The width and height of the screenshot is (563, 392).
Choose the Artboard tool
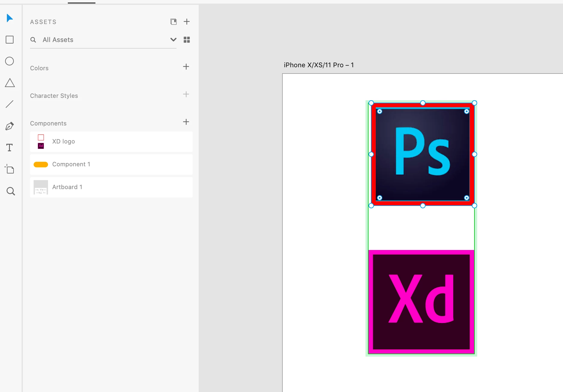click(10, 169)
